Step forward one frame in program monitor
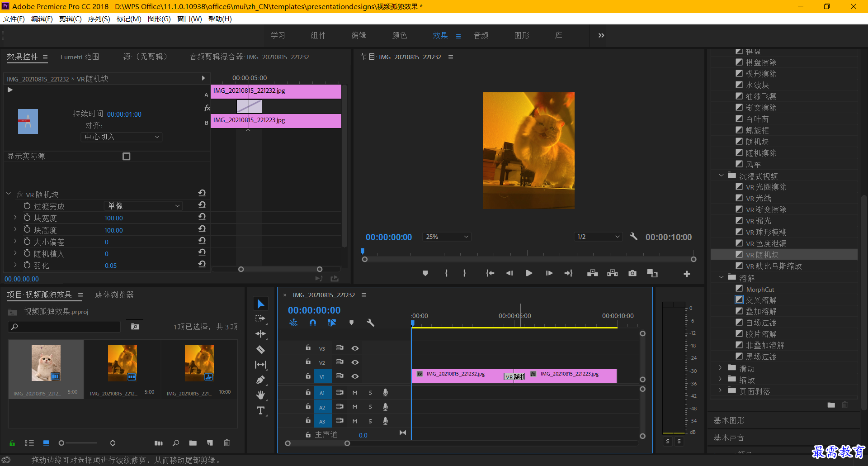 (549, 273)
